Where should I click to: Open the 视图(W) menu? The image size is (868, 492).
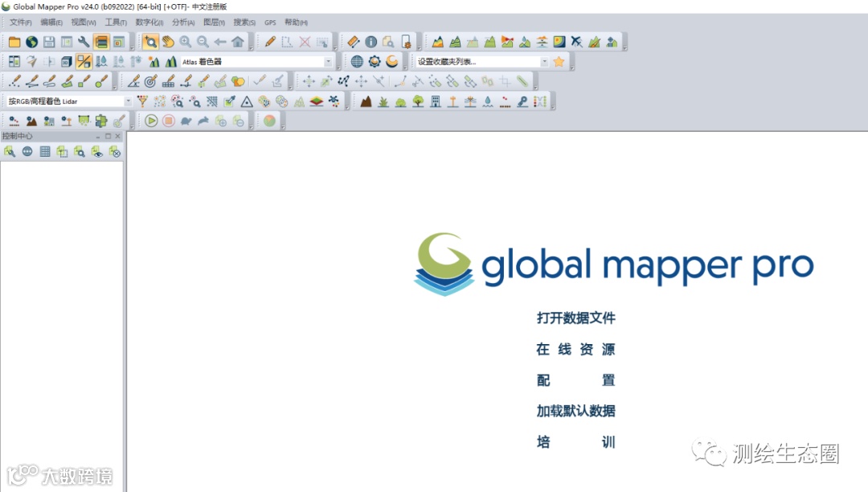point(83,23)
